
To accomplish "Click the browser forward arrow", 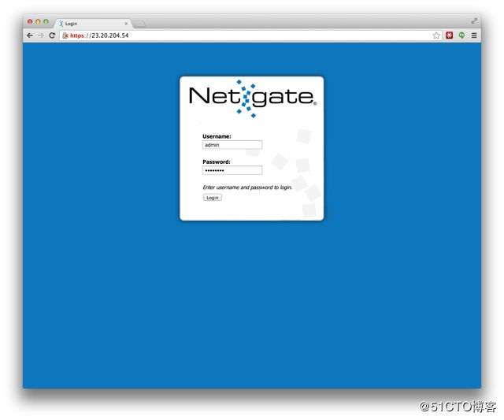I will [x=41, y=35].
